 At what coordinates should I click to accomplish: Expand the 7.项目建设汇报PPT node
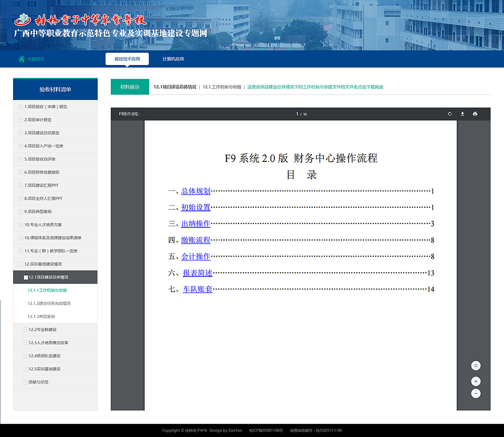click(20, 185)
